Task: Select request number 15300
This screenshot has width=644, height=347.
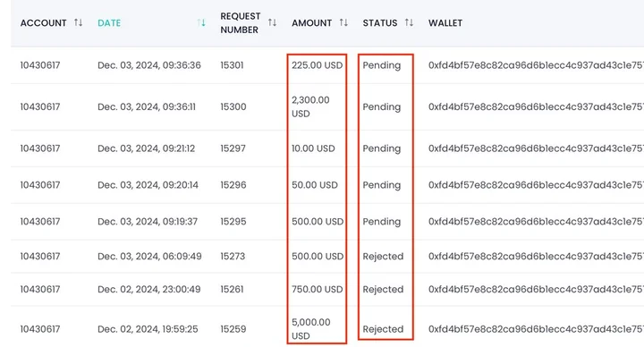Action: point(233,106)
